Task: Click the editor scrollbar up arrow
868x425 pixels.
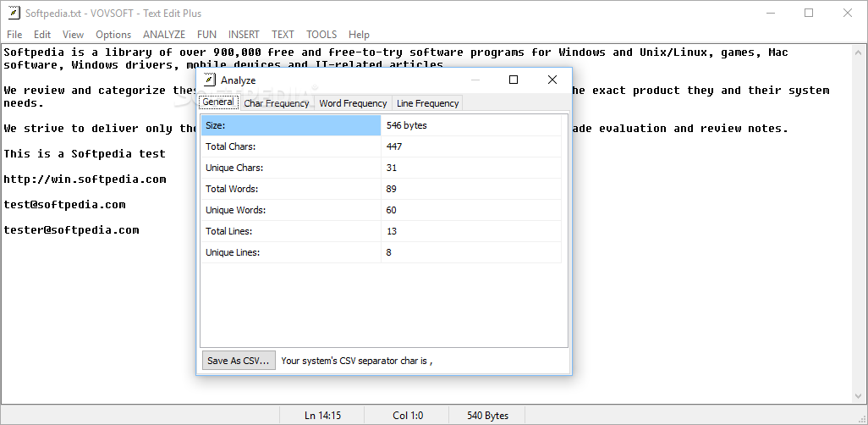Action: pyautogui.click(x=859, y=52)
